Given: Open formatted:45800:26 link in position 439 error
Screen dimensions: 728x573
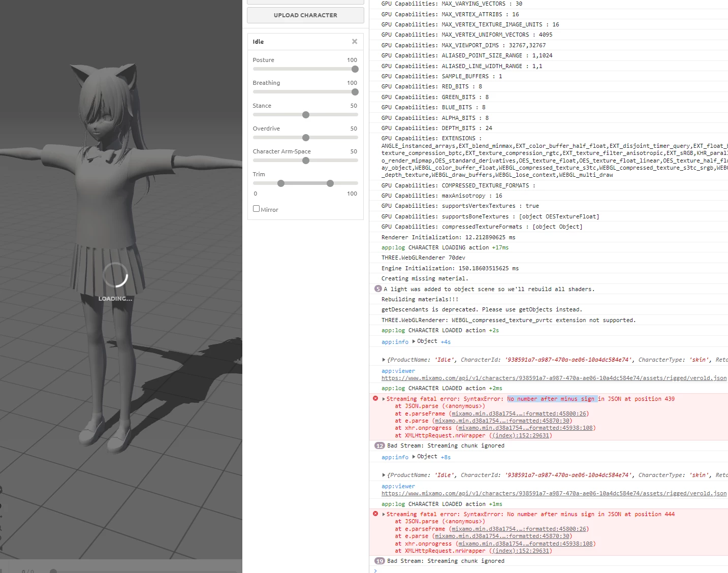Looking at the screenshot, I should click(x=519, y=413).
